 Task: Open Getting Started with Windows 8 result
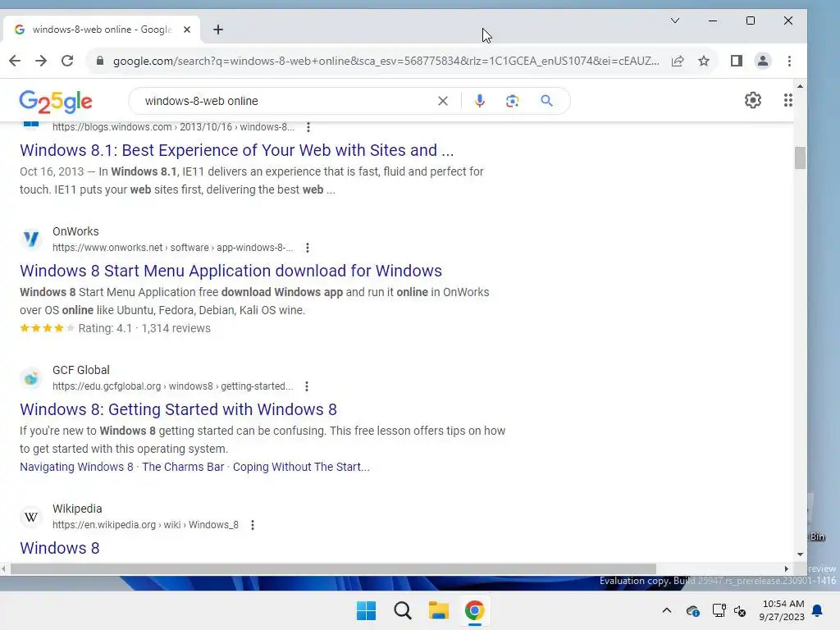tap(178, 409)
